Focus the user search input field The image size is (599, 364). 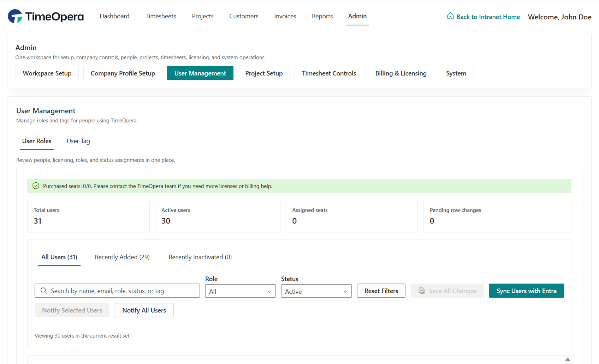[117, 291]
